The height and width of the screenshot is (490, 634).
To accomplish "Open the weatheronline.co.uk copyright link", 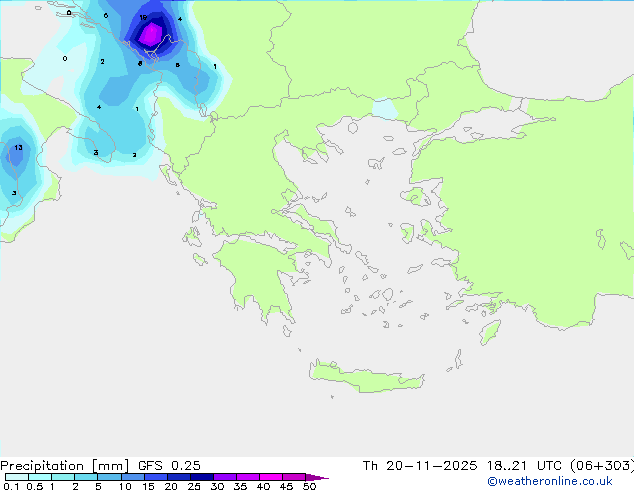I will coord(550,481).
